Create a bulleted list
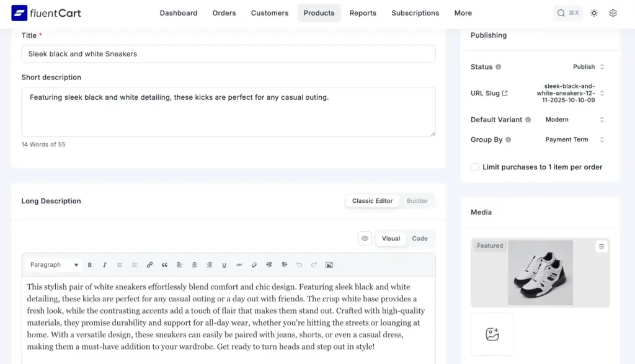Screen dimensions: 635x364 pyautogui.click(x=120, y=265)
